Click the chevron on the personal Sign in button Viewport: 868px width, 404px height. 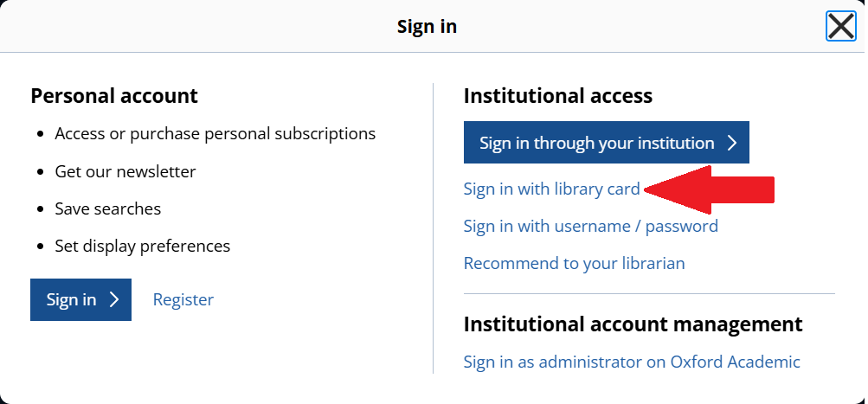tap(114, 299)
